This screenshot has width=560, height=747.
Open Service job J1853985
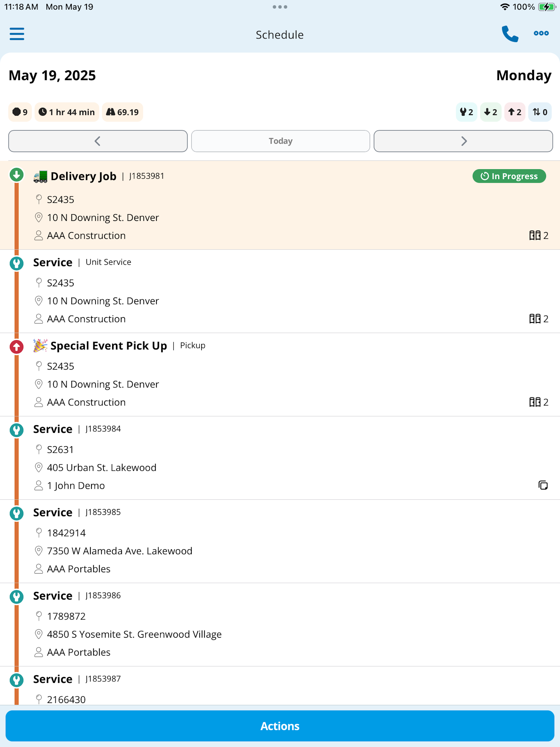click(280, 541)
